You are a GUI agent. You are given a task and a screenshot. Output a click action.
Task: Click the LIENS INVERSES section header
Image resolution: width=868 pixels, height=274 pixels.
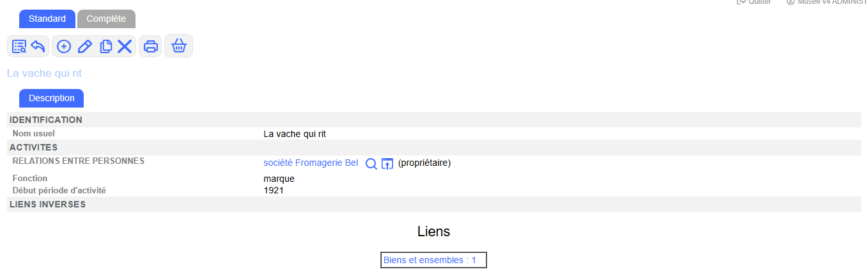(x=48, y=205)
